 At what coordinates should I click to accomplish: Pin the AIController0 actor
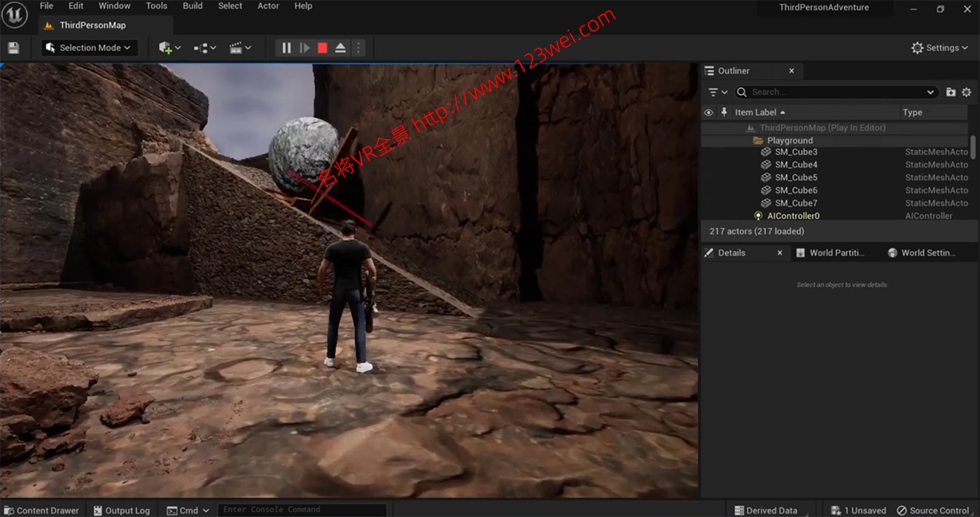pyautogui.click(x=724, y=215)
